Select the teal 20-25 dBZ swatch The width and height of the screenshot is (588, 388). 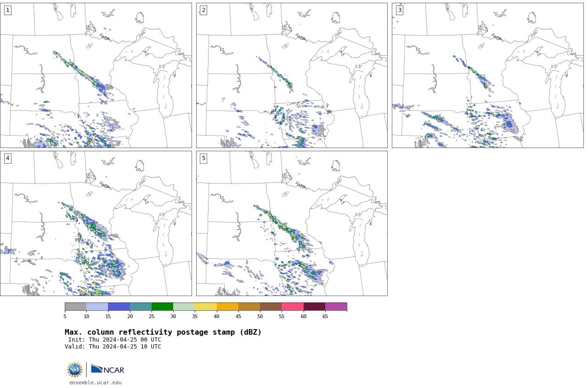pyautogui.click(x=141, y=307)
